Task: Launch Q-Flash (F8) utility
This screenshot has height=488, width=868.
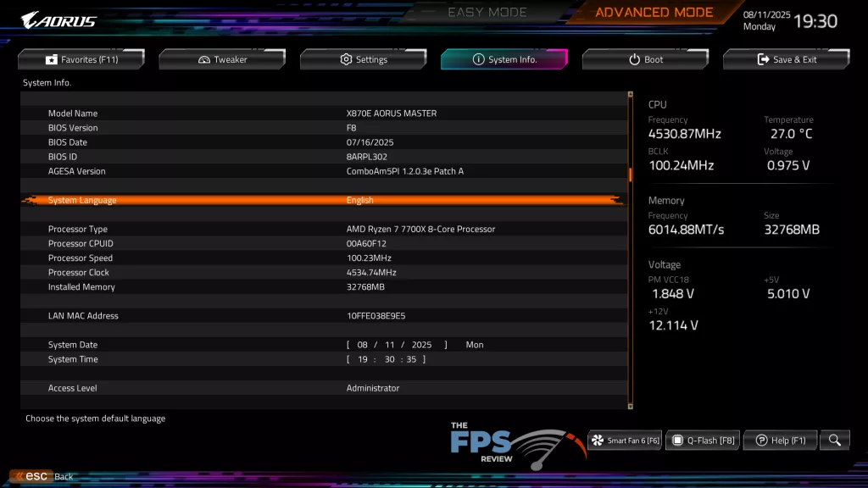Action: pos(703,441)
